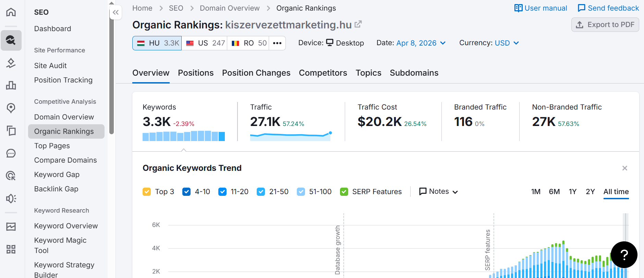Open Top Pages in sidebar
Image resolution: width=644 pixels, height=278 pixels.
point(52,146)
